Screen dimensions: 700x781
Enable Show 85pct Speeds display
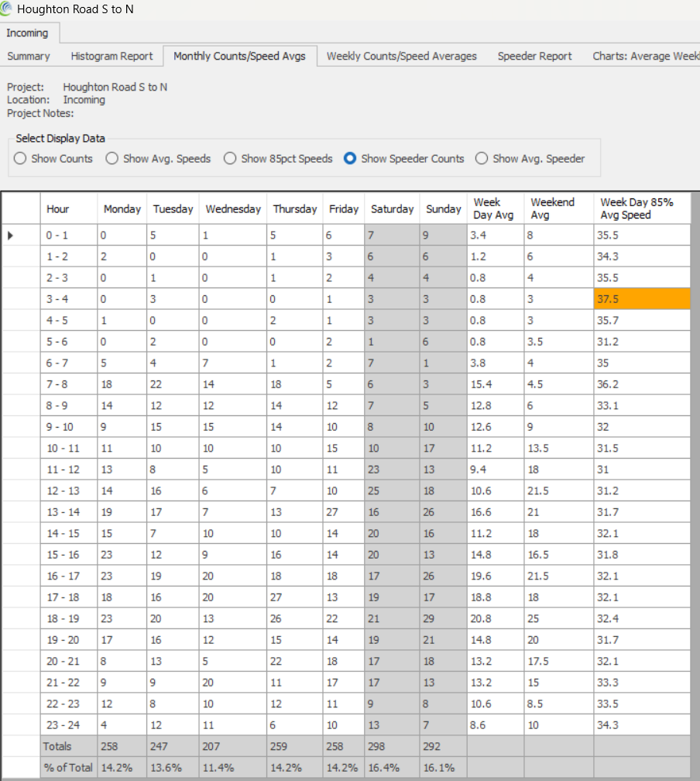coord(230,158)
